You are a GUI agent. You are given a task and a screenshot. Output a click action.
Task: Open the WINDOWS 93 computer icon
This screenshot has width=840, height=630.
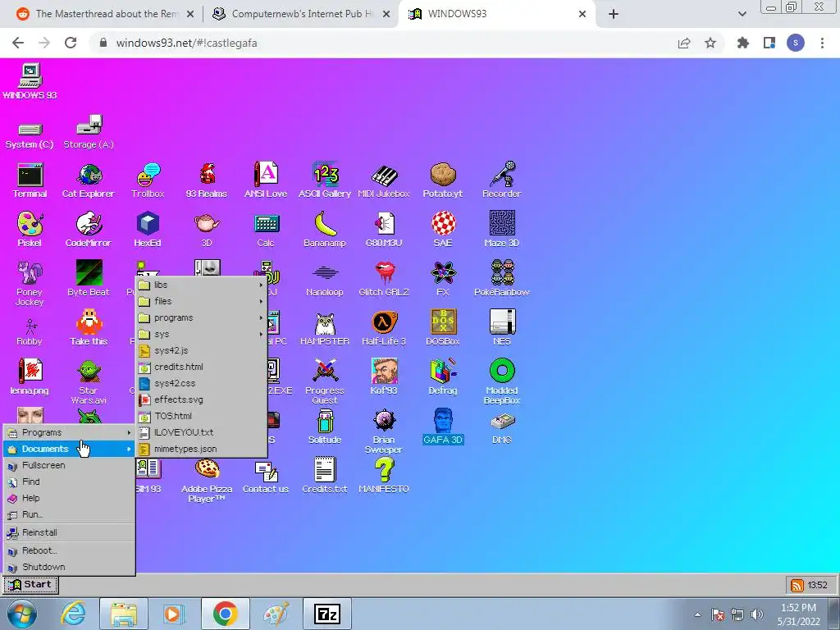point(30,81)
